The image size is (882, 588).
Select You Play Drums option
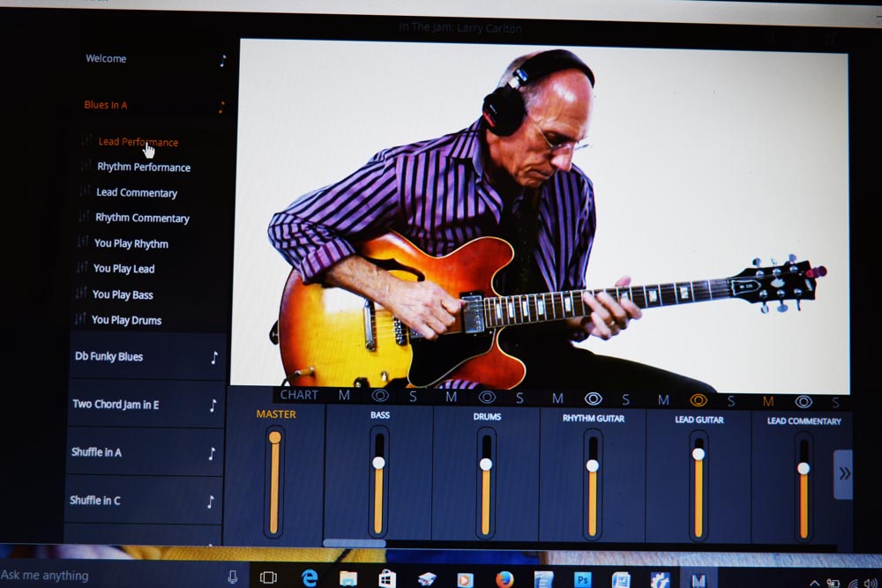coord(126,320)
